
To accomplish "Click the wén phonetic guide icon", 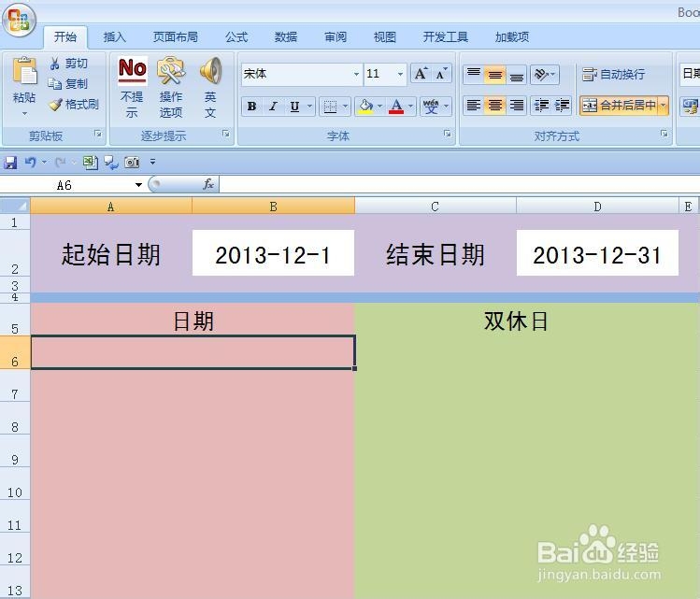I will [x=430, y=107].
